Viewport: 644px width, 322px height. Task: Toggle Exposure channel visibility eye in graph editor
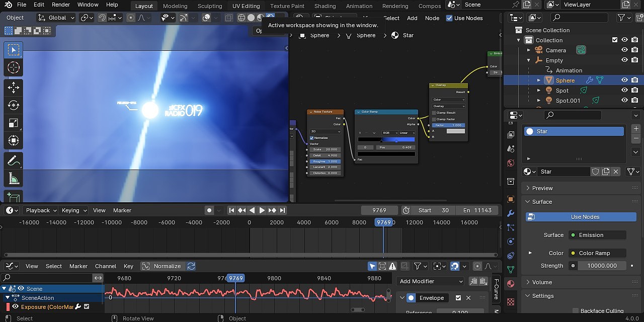15,306
